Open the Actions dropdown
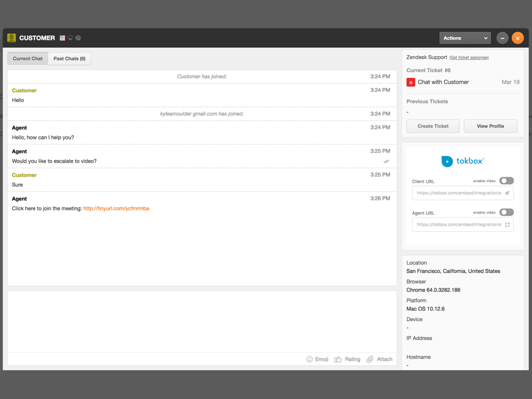Image resolution: width=532 pixels, height=399 pixels. (465, 38)
